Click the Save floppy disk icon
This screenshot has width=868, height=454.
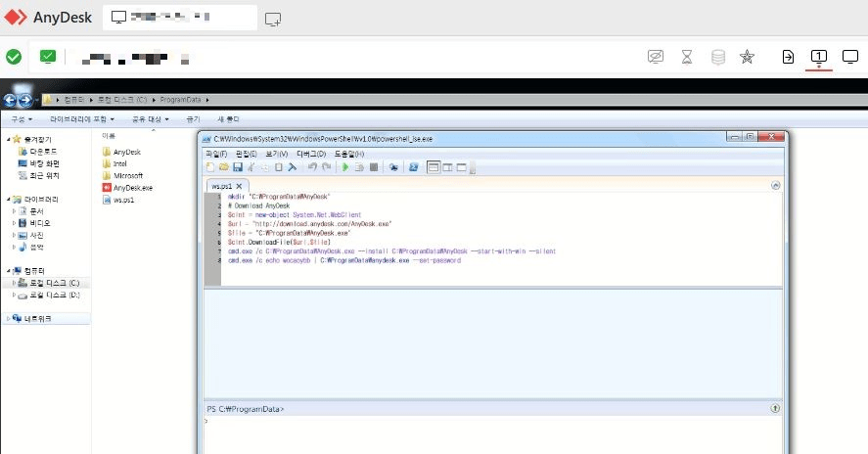point(238,167)
